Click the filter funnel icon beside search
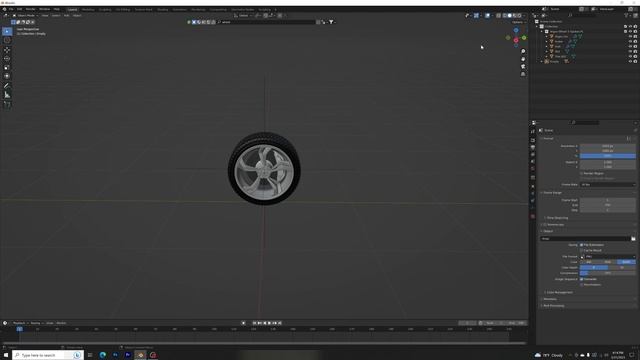Screen dimensions: 640x360 pos(331,22)
